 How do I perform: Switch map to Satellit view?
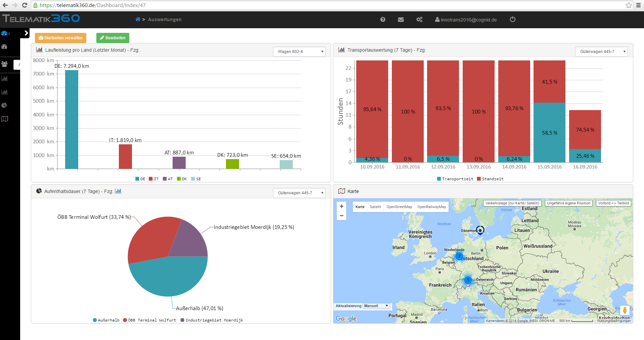[375, 207]
